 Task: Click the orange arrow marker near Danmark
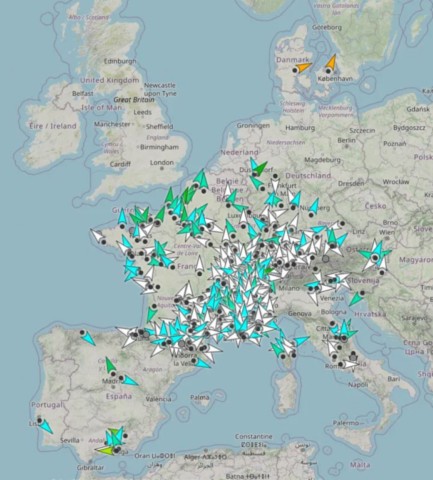tap(304, 67)
